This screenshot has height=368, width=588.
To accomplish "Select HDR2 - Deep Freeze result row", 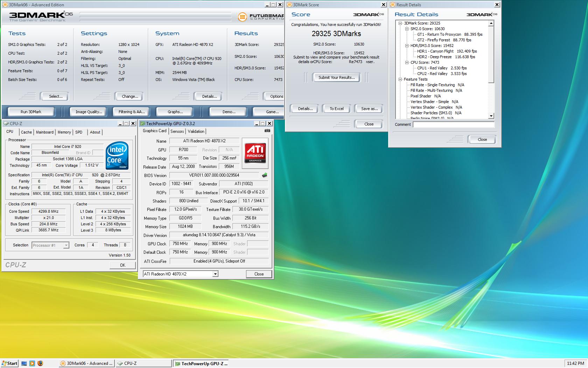I will click(446, 57).
